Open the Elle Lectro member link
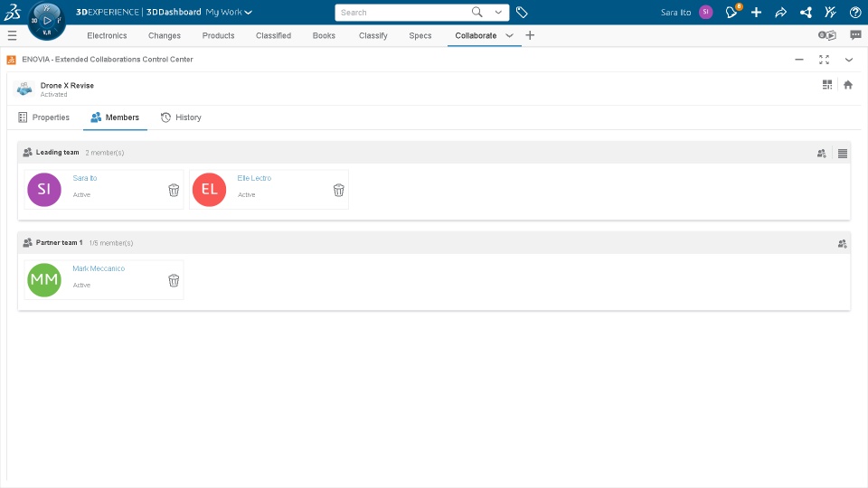Screen dimensions: 868x488 pyautogui.click(x=254, y=178)
